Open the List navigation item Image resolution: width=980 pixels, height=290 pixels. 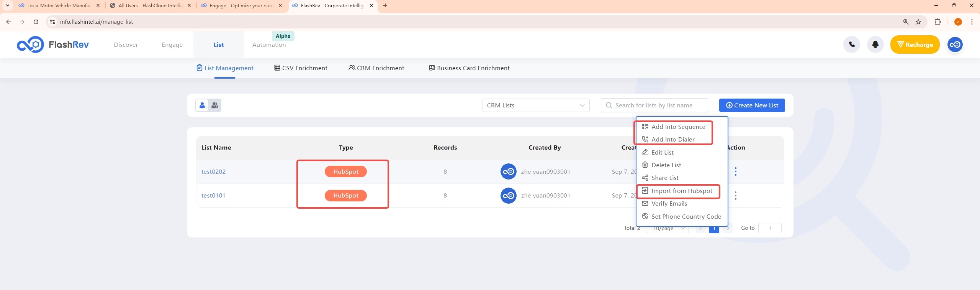219,45
